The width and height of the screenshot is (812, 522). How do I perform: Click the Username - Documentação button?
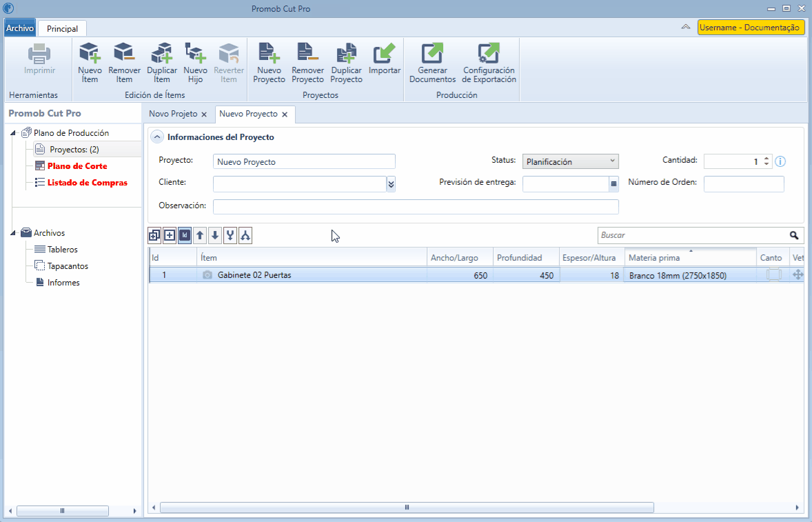[751, 28]
